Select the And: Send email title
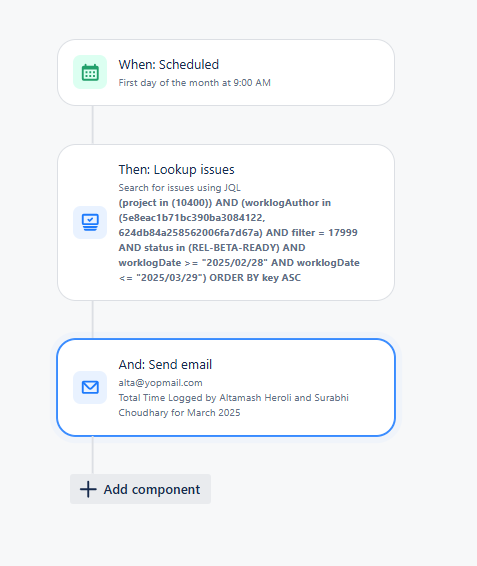This screenshot has width=477, height=566. (x=165, y=365)
